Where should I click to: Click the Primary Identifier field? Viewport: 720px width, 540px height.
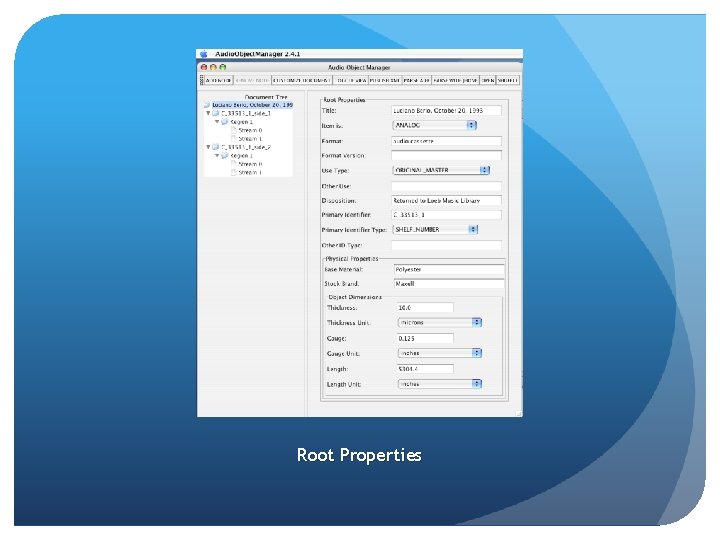coord(446,215)
